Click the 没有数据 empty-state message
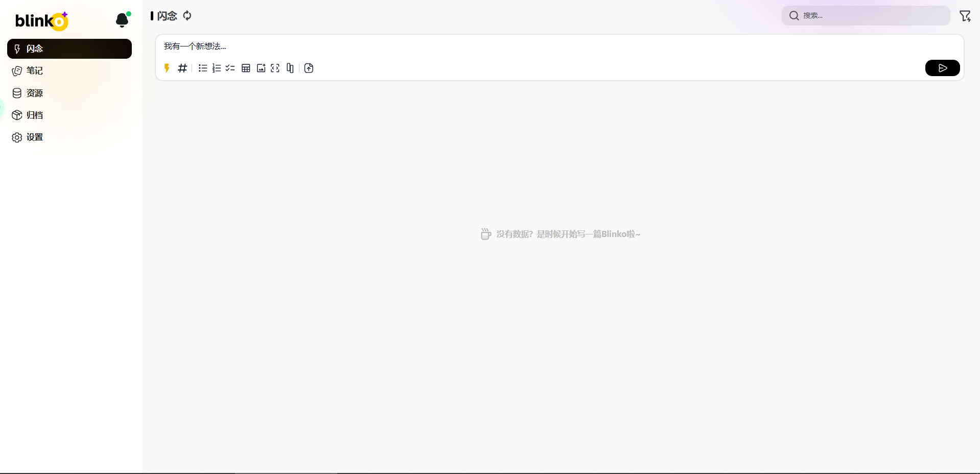Image resolution: width=980 pixels, height=474 pixels. click(561, 234)
